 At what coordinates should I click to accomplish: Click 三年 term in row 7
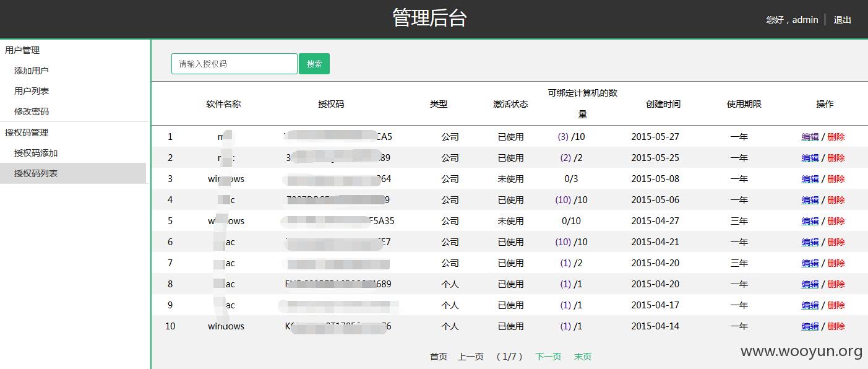(739, 263)
